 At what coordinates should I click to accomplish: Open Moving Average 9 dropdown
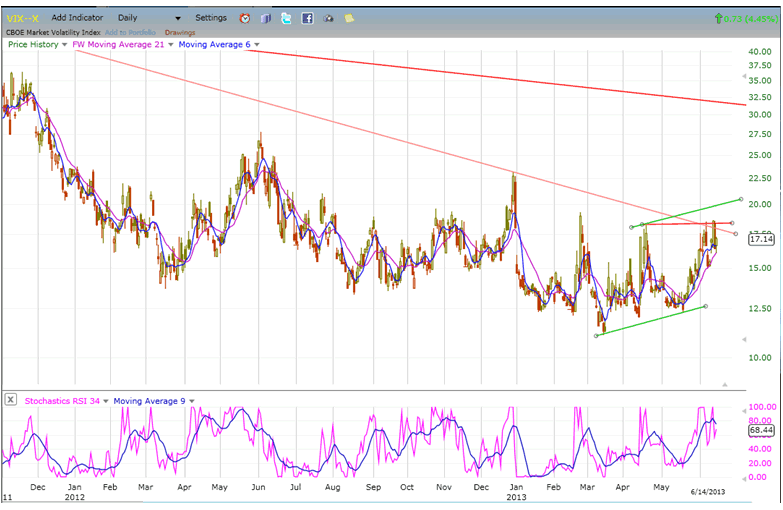(x=192, y=401)
